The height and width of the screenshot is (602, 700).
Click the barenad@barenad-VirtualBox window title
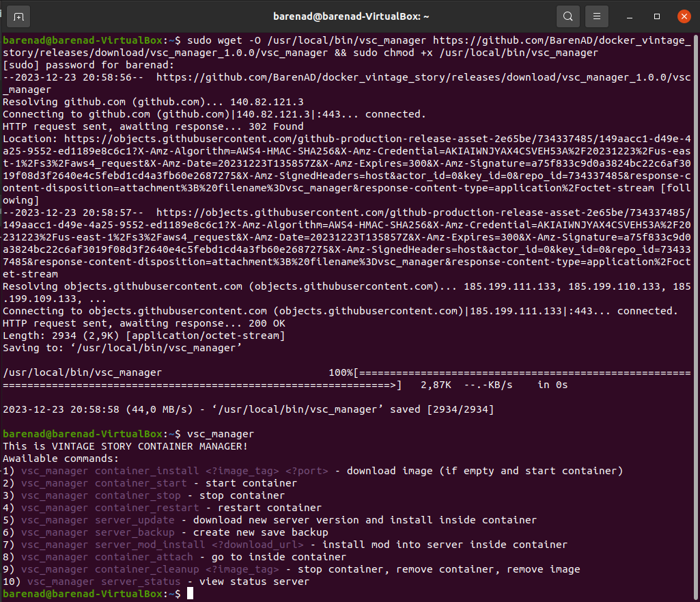(349, 16)
